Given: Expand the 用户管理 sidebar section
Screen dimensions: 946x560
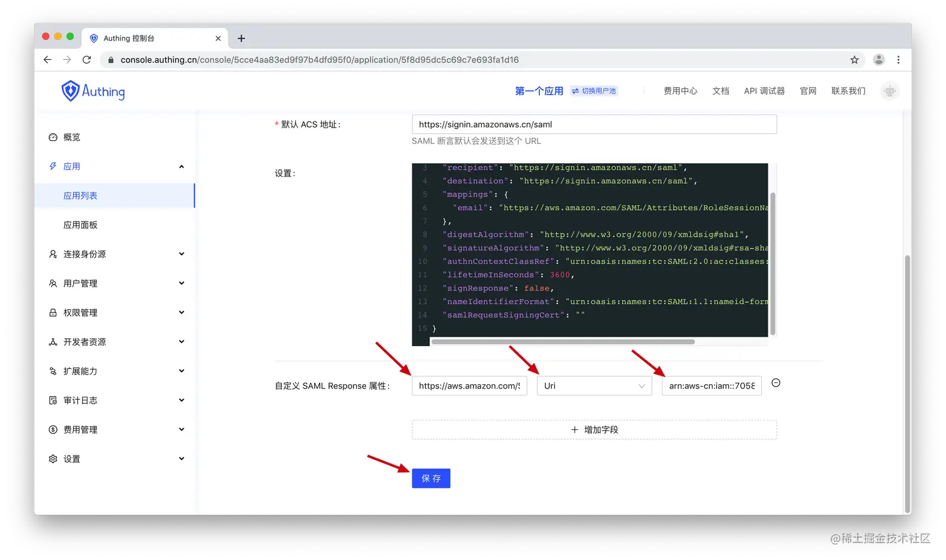Looking at the screenshot, I should pyautogui.click(x=116, y=283).
